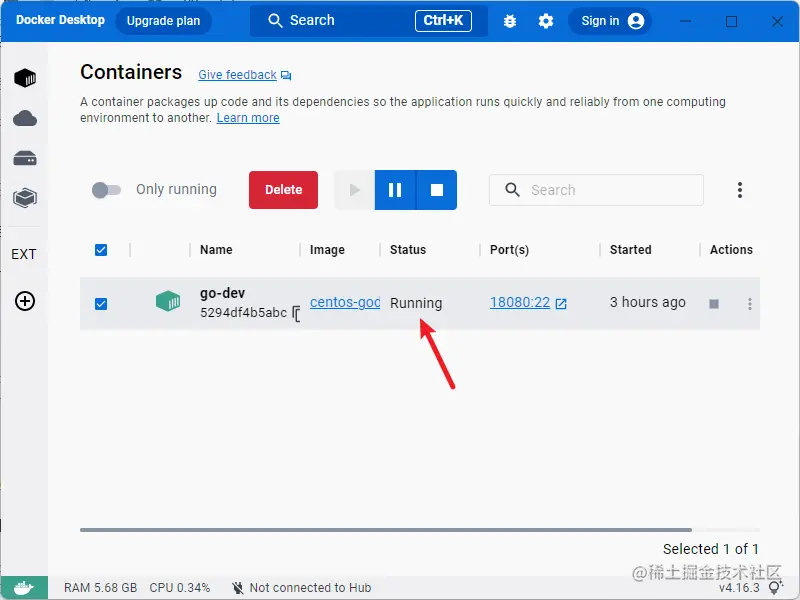This screenshot has width=800, height=600.
Task: Click the RAM 5.68 GB indicator
Action: [101, 588]
